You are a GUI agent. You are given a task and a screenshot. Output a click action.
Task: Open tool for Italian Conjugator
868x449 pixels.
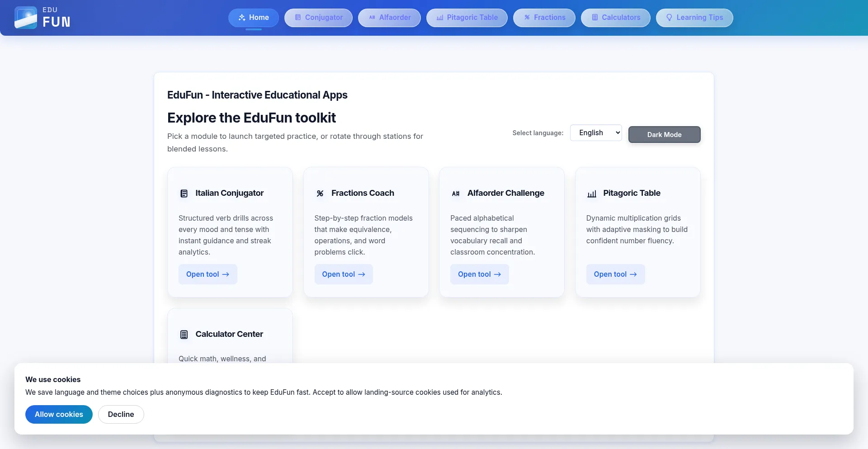208,274
